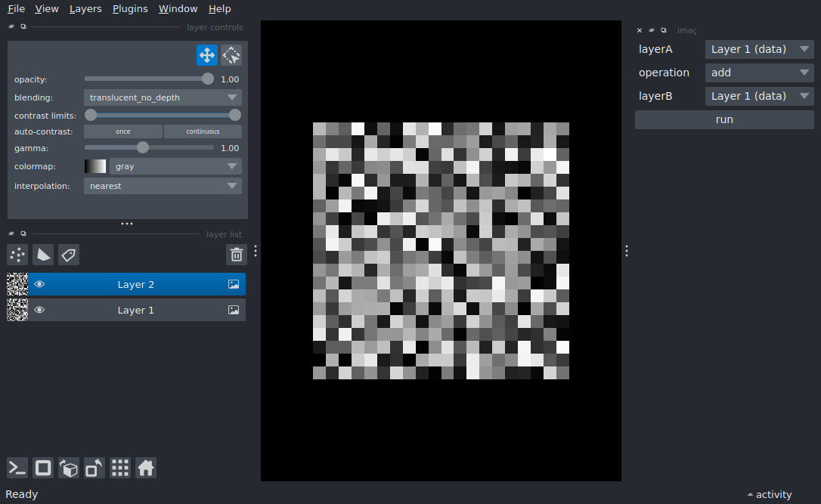Open the console with terminal icon
The width and height of the screenshot is (821, 504).
[x=17, y=468]
